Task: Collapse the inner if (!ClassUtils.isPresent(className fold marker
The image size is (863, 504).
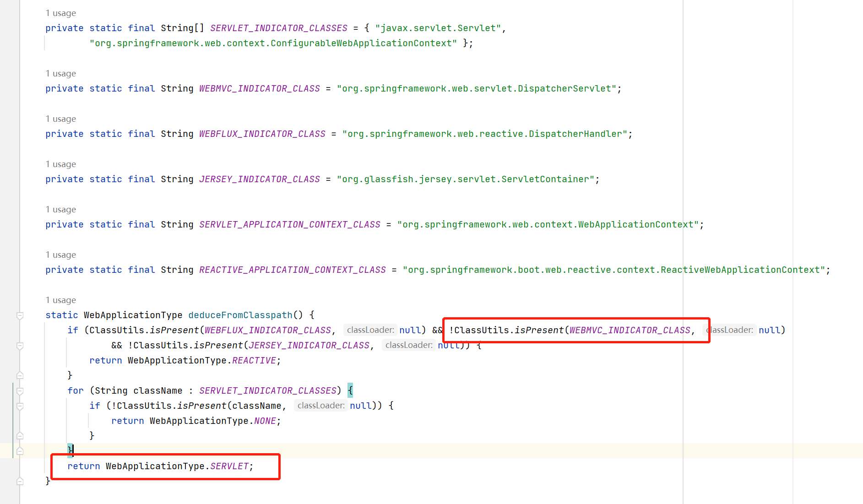Action: pos(20,406)
